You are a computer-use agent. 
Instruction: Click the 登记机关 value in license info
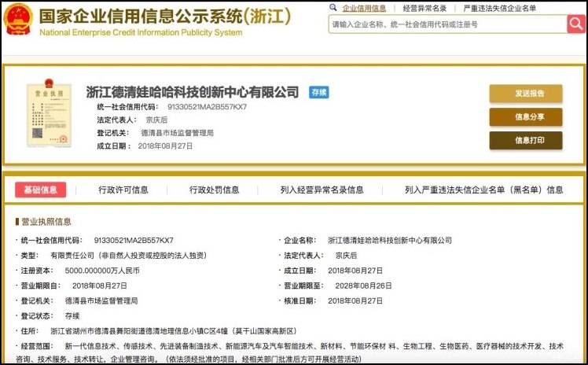pyautogui.click(x=101, y=300)
